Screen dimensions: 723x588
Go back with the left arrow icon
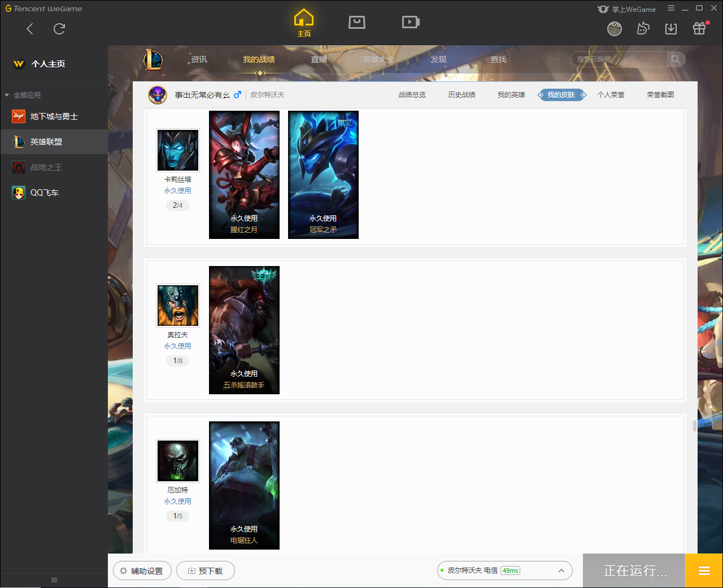point(30,29)
